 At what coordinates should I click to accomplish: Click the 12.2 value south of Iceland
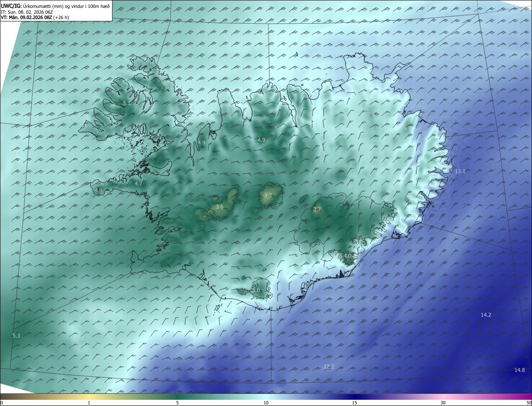point(329,367)
